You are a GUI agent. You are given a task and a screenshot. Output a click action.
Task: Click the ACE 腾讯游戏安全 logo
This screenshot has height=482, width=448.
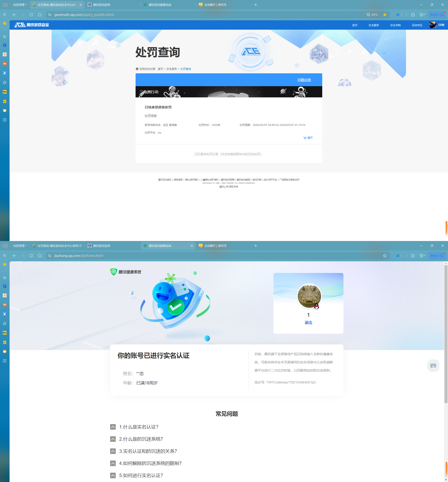[31, 25]
